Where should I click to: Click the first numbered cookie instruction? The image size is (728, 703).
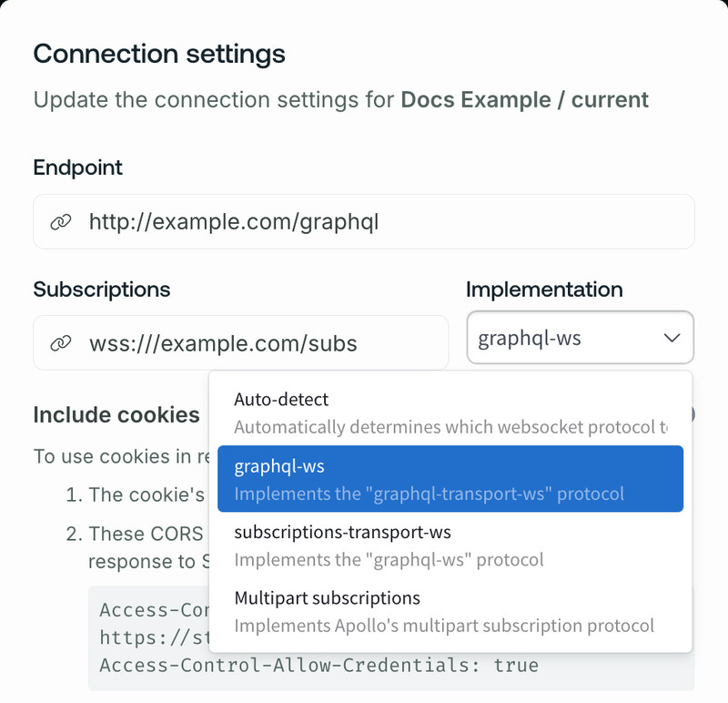pyautogui.click(x=146, y=494)
